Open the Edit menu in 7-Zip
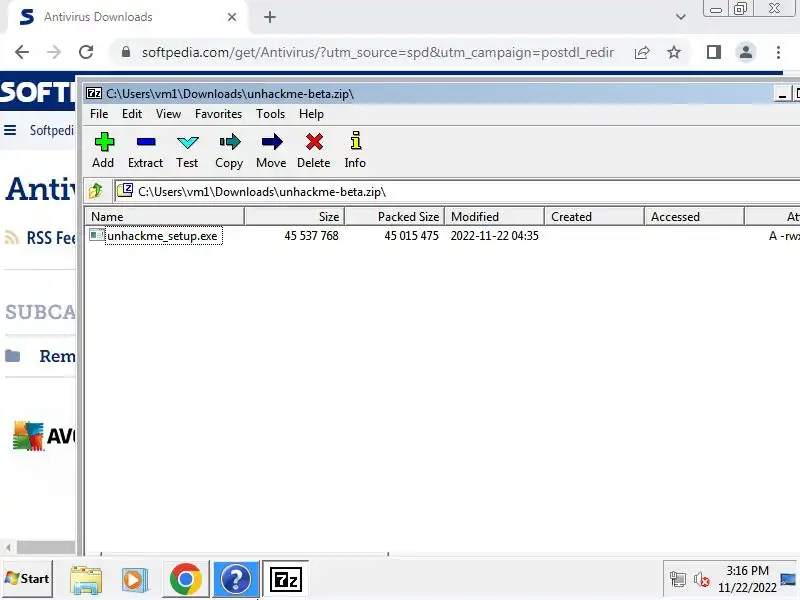The height and width of the screenshot is (600, 800). point(132,114)
